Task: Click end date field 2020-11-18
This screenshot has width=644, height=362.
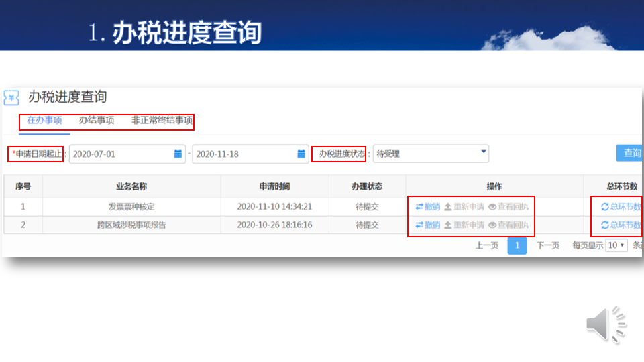Action: click(x=250, y=154)
